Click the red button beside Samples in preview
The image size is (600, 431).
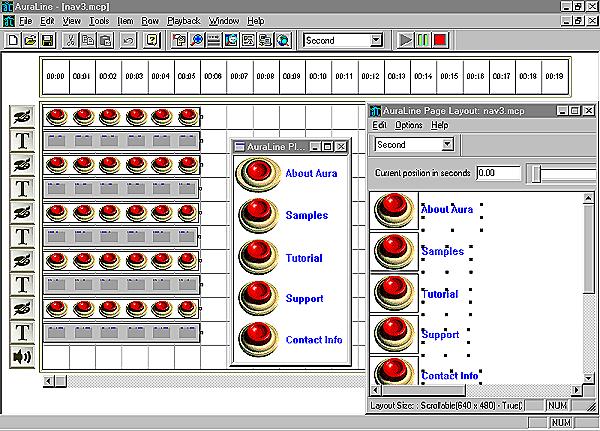coord(258,215)
